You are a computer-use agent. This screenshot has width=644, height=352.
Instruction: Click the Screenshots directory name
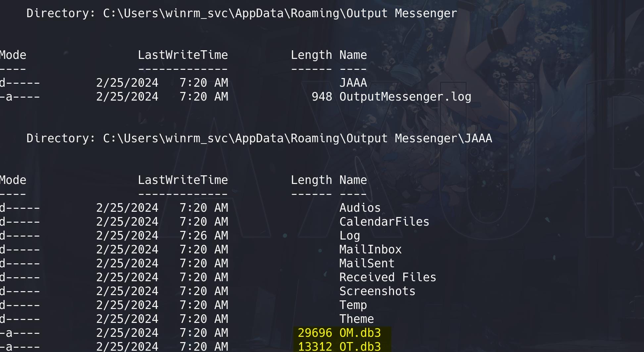377,291
